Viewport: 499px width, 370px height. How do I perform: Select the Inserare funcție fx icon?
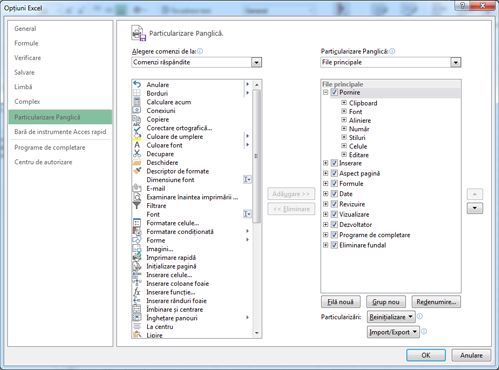click(137, 292)
